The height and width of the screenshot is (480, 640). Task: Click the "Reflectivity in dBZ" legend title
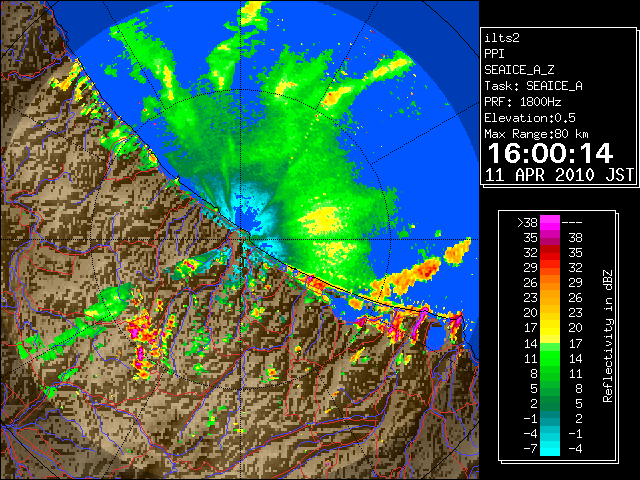608,336
